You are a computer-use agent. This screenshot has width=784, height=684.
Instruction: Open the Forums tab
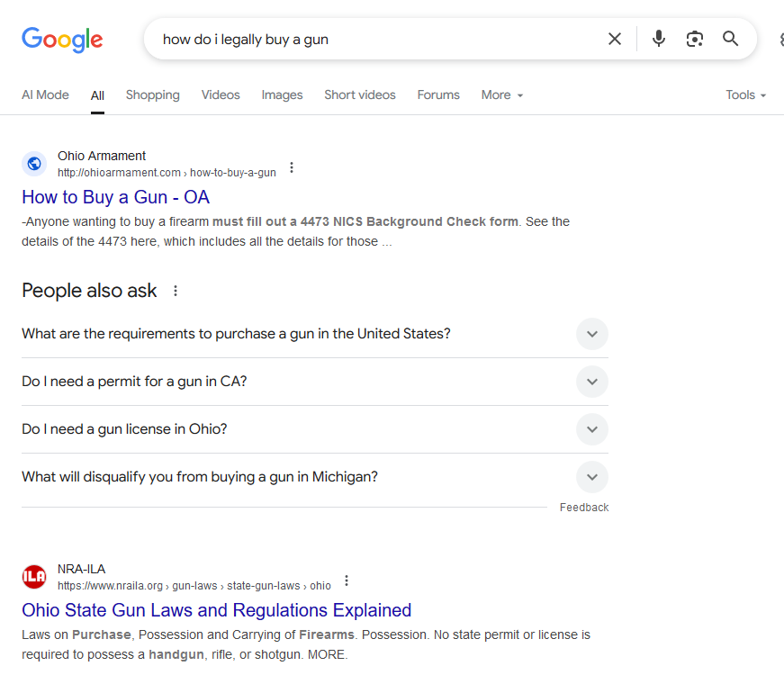pyautogui.click(x=438, y=95)
